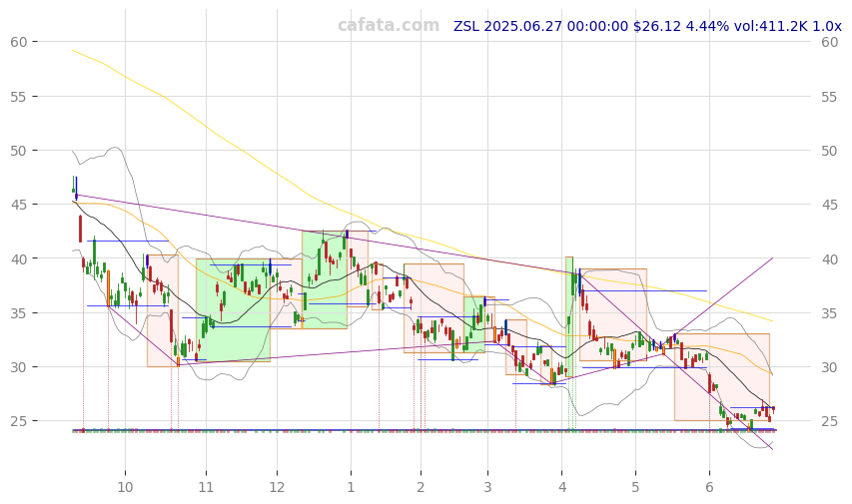Click the 30 label on right price axis

830,367
